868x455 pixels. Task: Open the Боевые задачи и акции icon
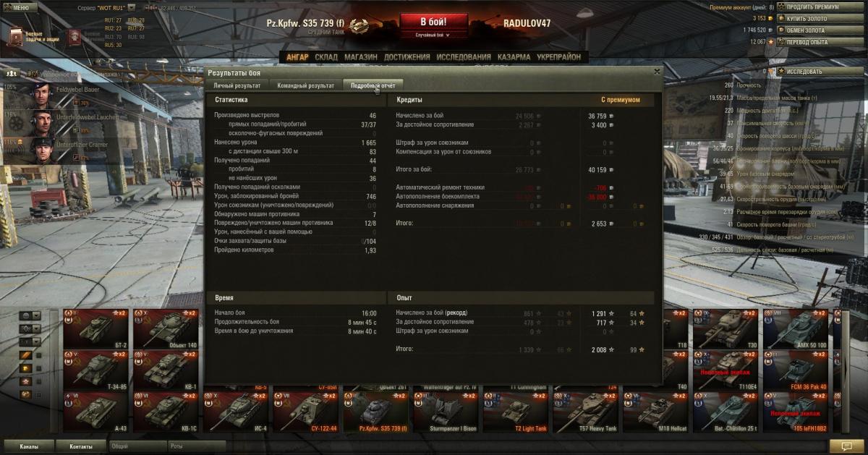[x=14, y=35]
